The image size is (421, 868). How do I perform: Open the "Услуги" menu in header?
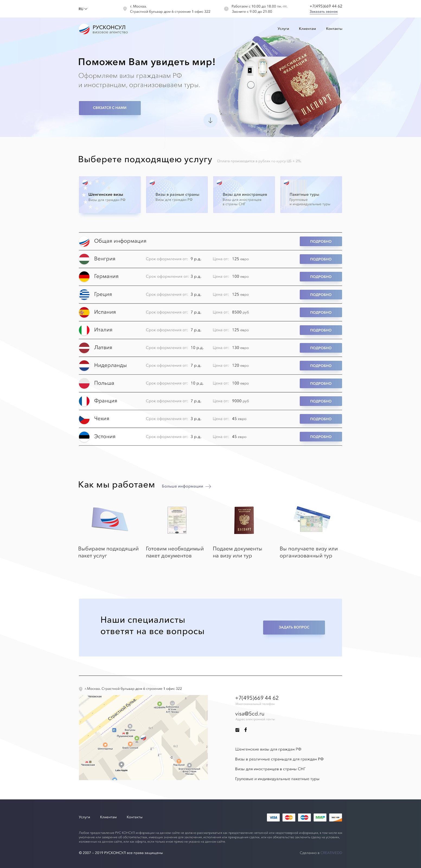coord(283,29)
